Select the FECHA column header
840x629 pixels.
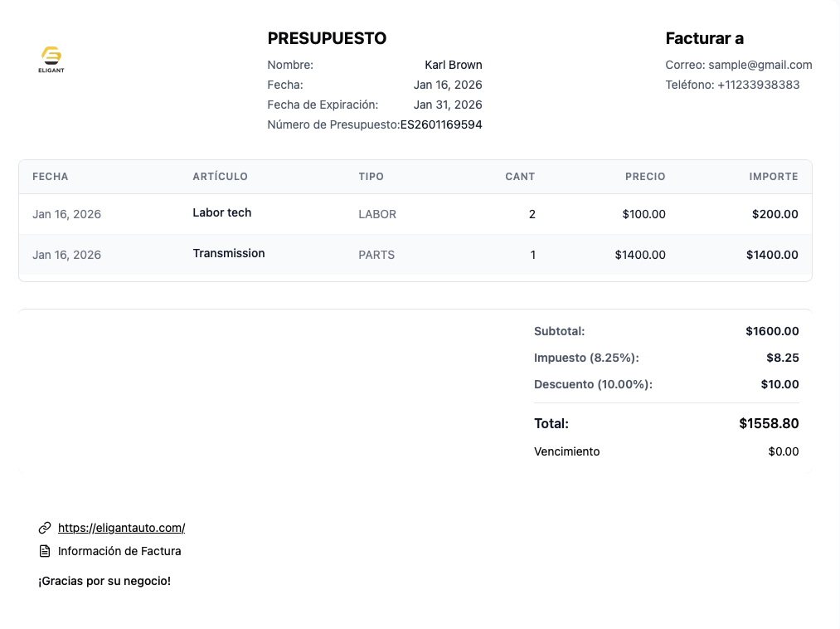pyautogui.click(x=51, y=177)
